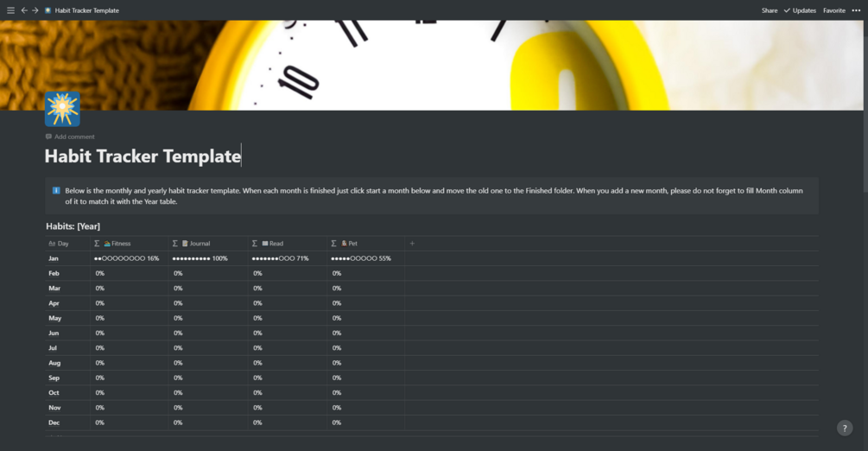The width and height of the screenshot is (868, 451).
Task: Open the Day column header
Action: click(67, 244)
